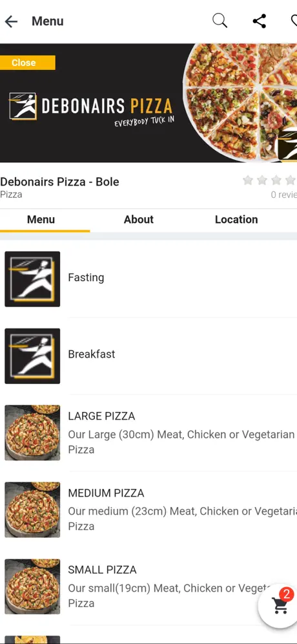Open the LARGE PIZZA category
The height and width of the screenshot is (644, 297).
click(148, 433)
